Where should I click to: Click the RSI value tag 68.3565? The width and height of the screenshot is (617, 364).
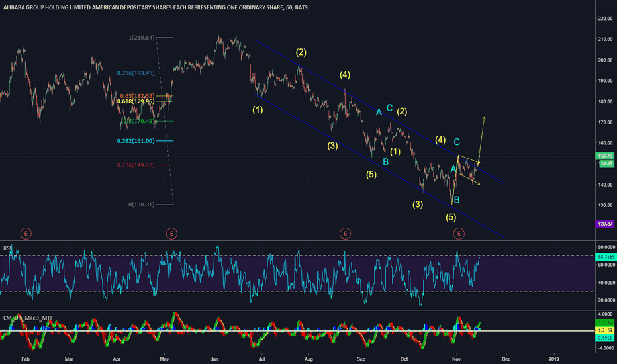tap(606, 257)
